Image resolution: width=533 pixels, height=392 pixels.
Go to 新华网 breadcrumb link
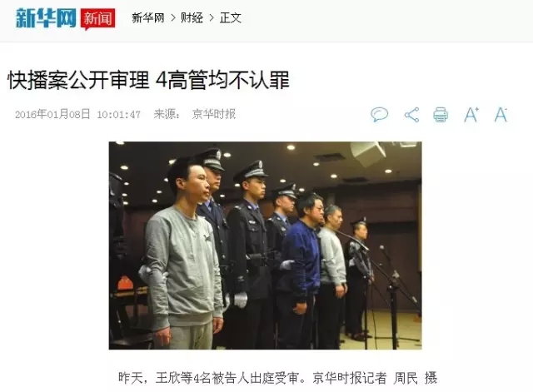tap(148, 17)
